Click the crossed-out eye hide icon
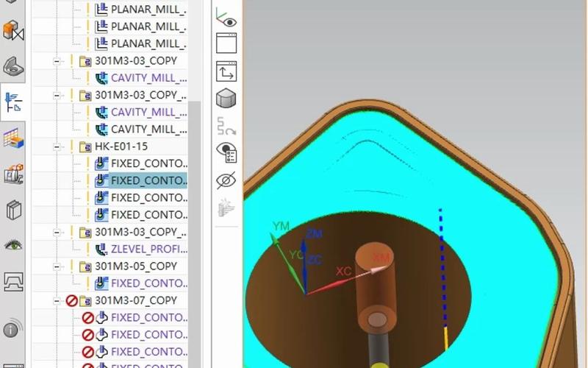Viewport: 588px width, 368px height. (x=226, y=180)
